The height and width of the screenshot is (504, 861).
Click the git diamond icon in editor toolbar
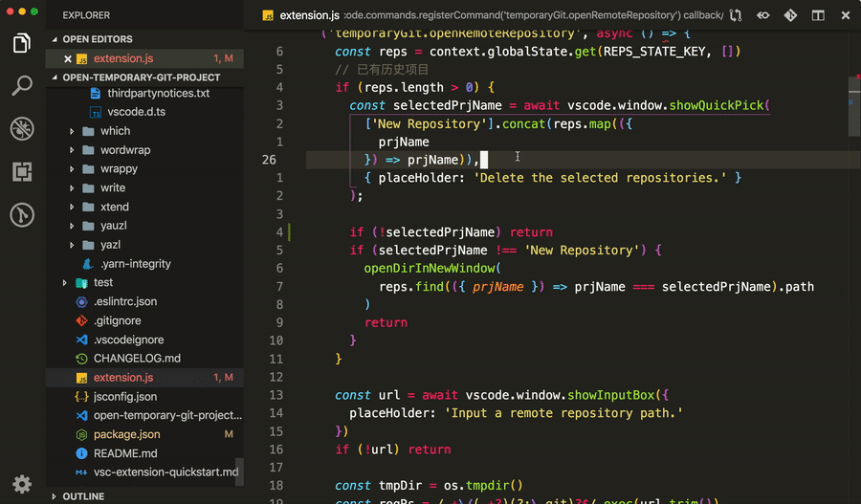pos(791,15)
